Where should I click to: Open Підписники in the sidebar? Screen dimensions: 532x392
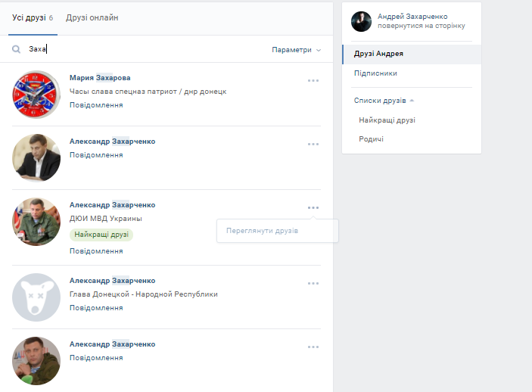point(375,73)
